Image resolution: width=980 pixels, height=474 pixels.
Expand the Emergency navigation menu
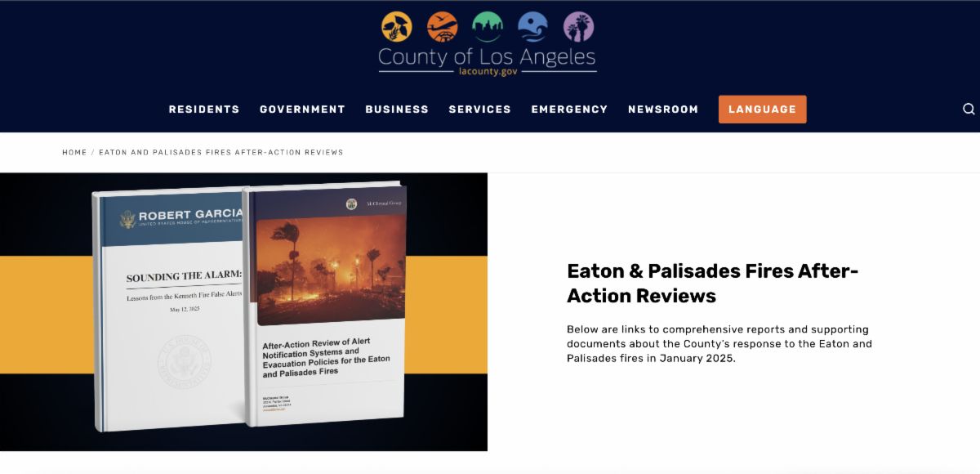569,110
